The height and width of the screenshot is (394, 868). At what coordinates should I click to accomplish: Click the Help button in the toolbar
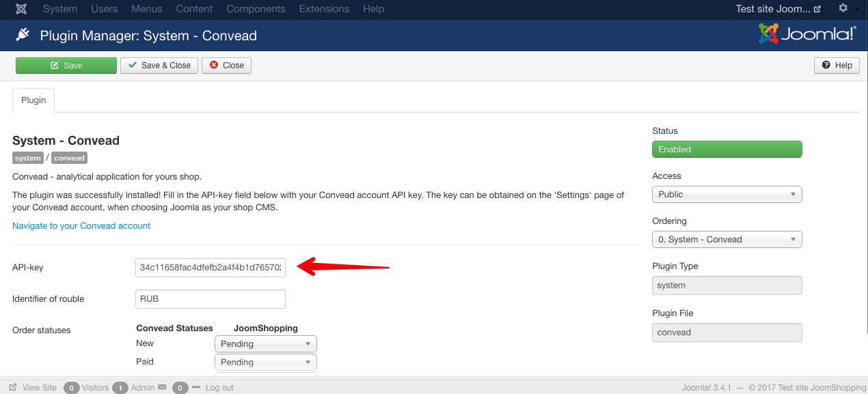pos(837,66)
